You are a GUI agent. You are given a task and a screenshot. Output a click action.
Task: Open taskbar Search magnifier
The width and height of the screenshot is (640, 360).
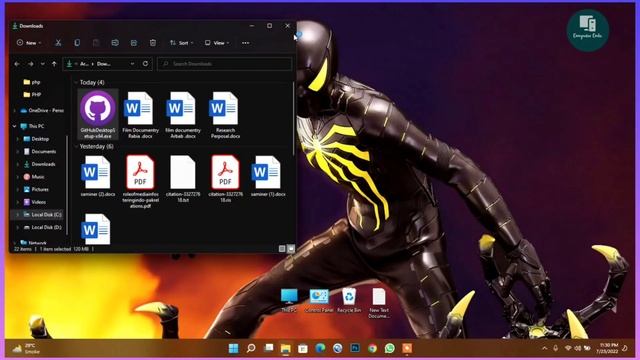click(251, 348)
